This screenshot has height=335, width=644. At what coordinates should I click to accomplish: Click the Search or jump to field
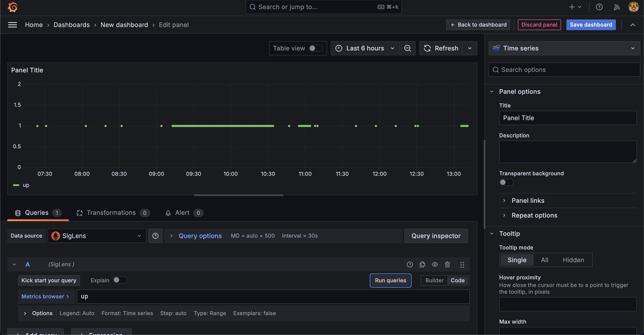[324, 7]
